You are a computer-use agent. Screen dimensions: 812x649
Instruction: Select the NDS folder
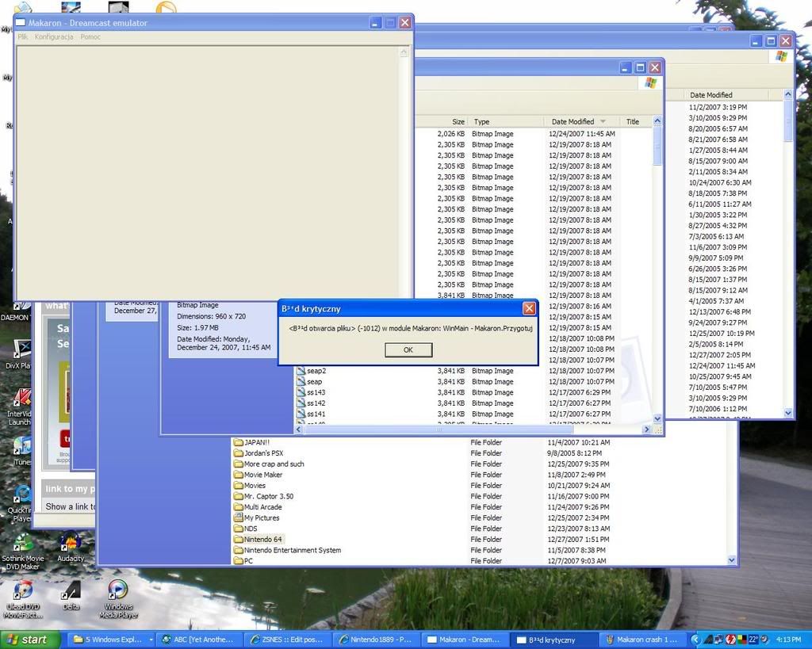click(246, 529)
